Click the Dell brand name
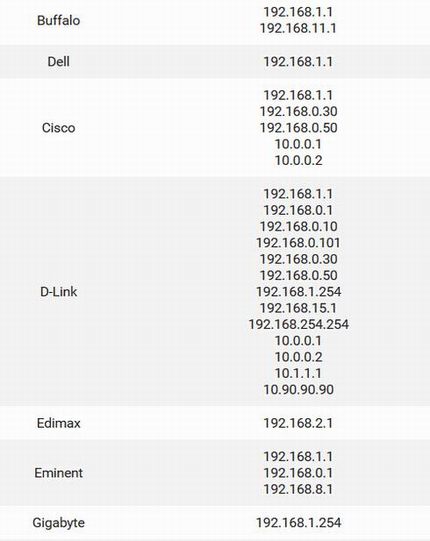This screenshot has height=541, width=430. pyautogui.click(x=58, y=62)
